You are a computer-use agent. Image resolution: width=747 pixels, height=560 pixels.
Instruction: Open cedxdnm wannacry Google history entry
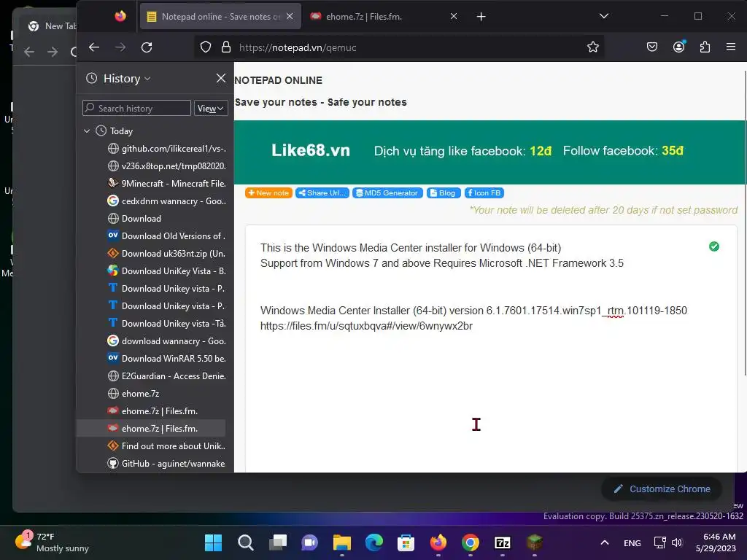[167, 201]
